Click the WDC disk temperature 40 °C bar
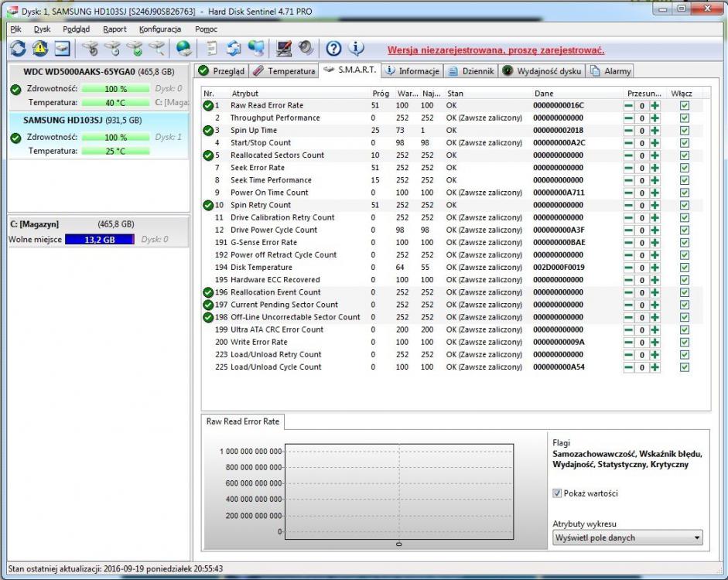Image resolution: width=728 pixels, height=580 pixels. (x=115, y=103)
